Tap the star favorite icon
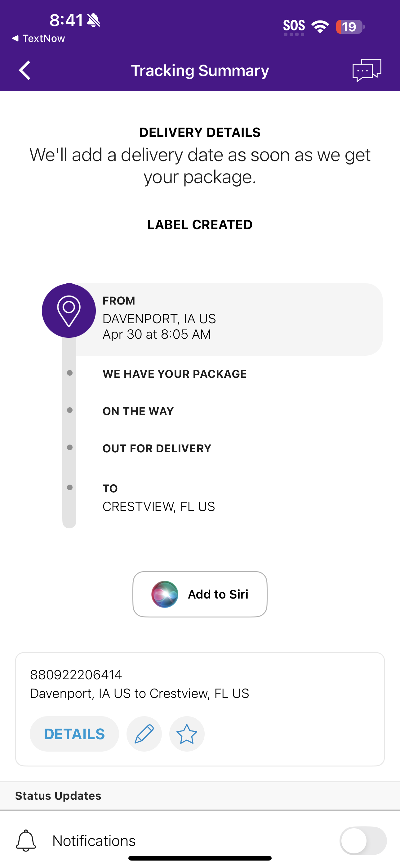This screenshot has width=400, height=868. [x=187, y=734]
